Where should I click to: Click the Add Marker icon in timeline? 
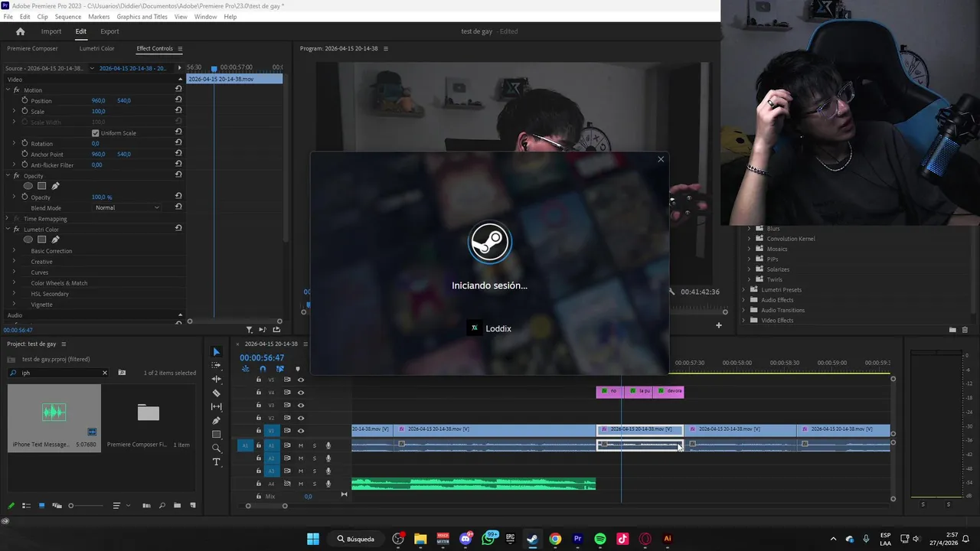pyautogui.click(x=298, y=369)
